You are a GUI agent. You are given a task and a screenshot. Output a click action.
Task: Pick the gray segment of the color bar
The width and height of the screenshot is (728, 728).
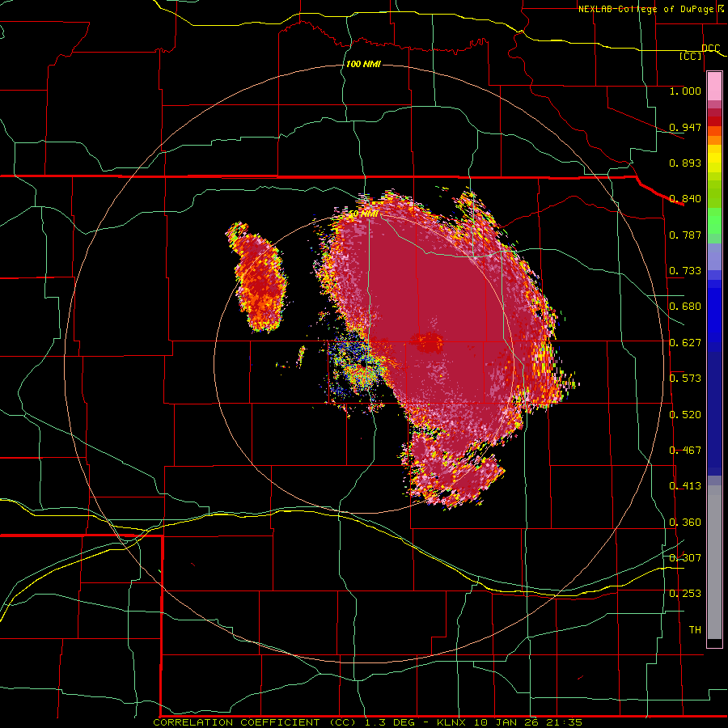714,562
